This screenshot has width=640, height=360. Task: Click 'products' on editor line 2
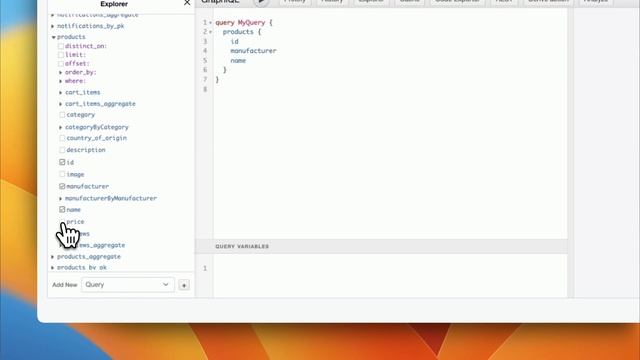tap(238, 32)
